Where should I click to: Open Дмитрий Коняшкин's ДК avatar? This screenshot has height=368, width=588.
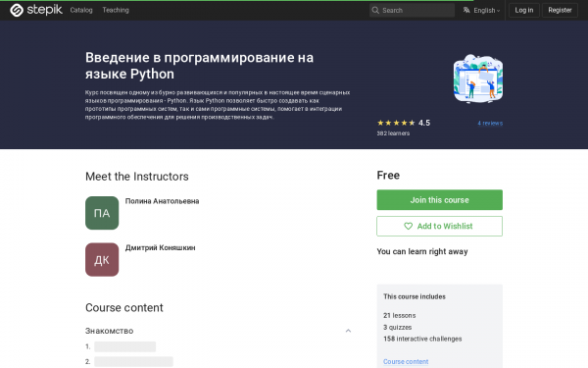click(102, 259)
